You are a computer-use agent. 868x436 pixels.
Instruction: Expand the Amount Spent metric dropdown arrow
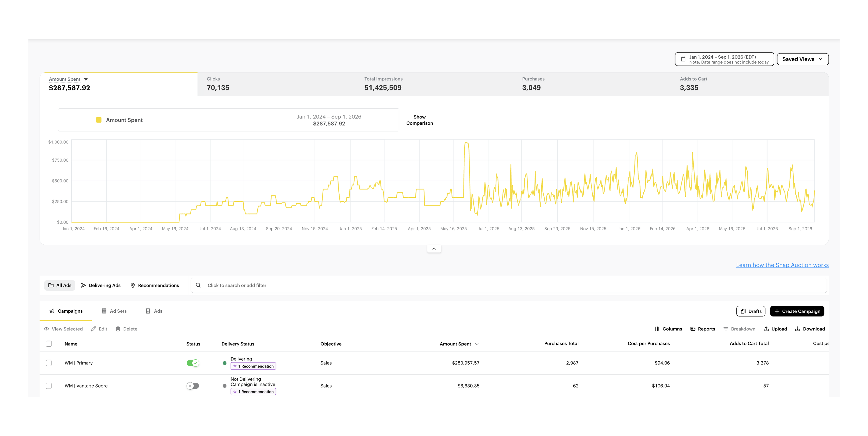pyautogui.click(x=86, y=79)
